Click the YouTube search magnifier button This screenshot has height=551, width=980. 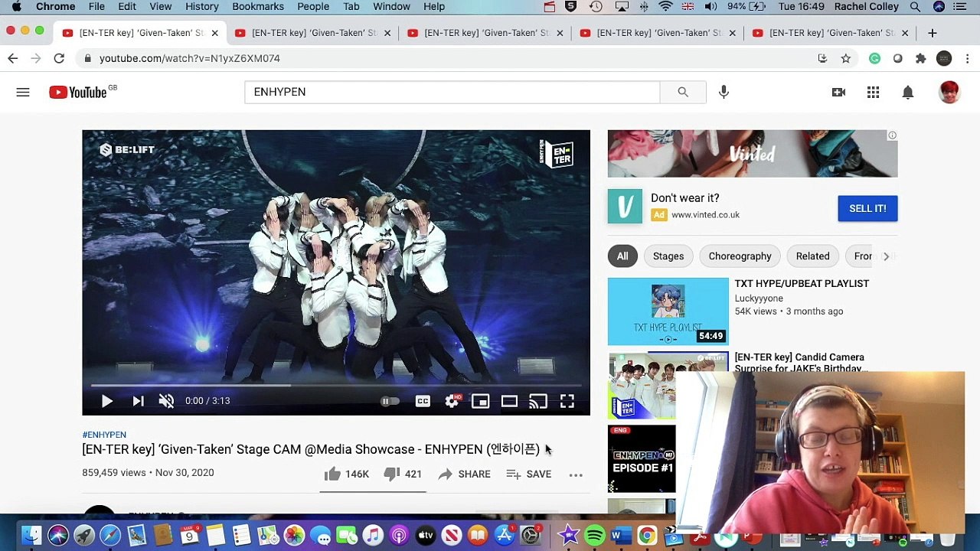point(683,92)
